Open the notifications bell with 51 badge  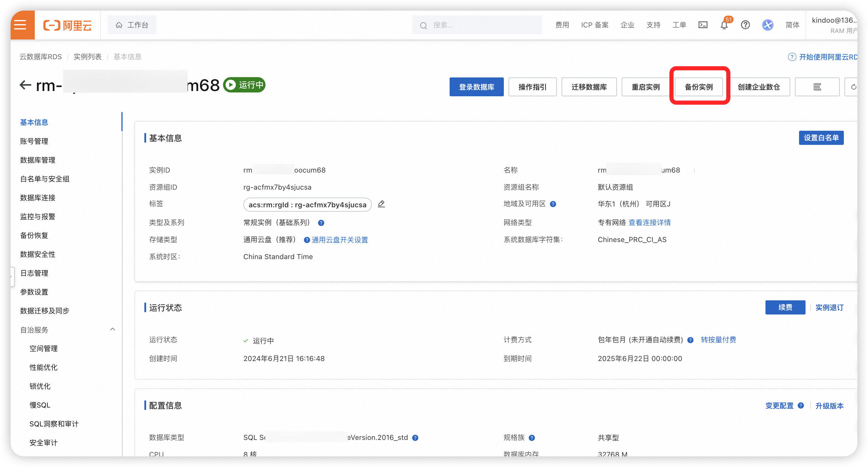724,25
